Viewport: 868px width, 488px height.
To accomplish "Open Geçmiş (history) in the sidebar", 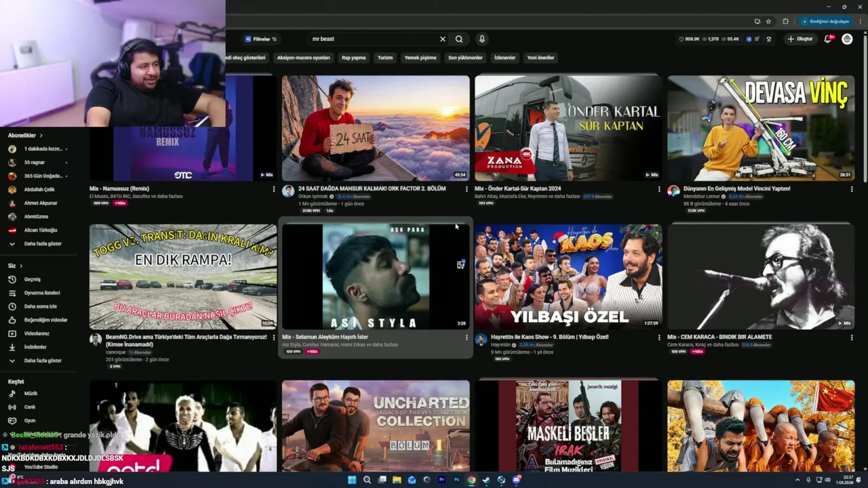I will pos(33,279).
